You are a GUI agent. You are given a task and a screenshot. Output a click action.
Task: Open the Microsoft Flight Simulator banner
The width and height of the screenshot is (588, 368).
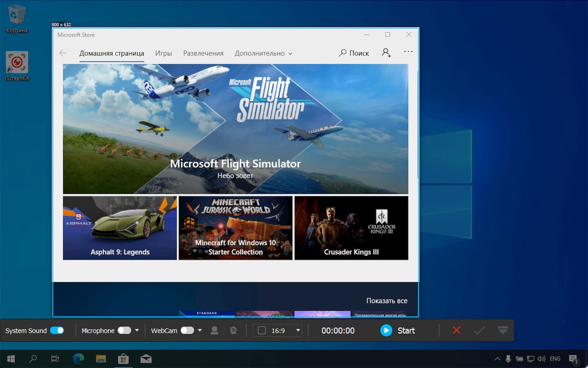pyautogui.click(x=236, y=129)
